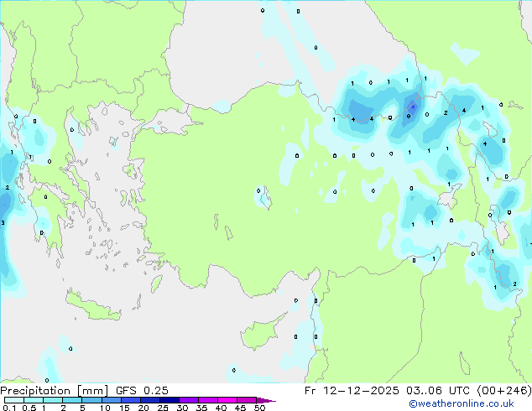
Task: Pick the 15–20 mm legend color swatch
Action: tap(131, 400)
